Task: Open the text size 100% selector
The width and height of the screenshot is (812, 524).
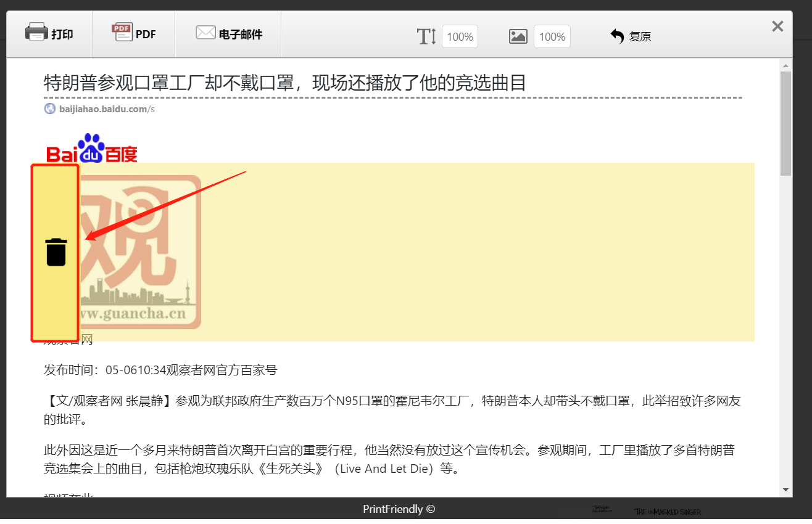Action: [x=460, y=36]
